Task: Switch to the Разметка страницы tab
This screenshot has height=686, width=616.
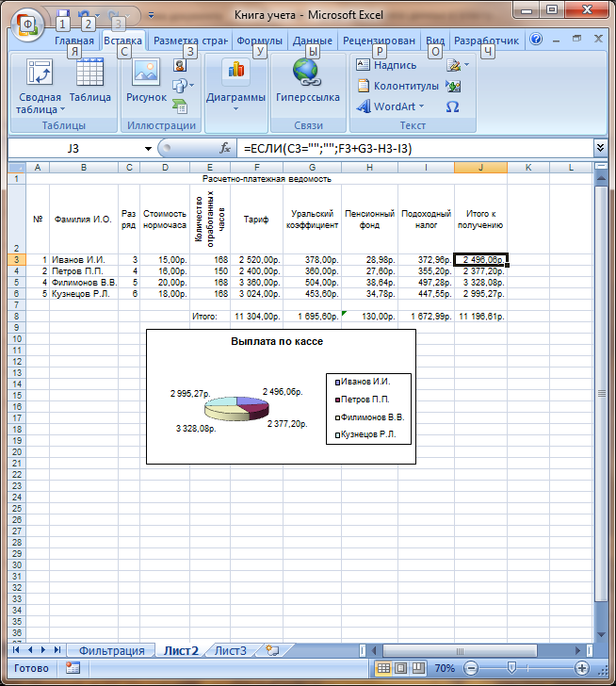Action: 190,41
